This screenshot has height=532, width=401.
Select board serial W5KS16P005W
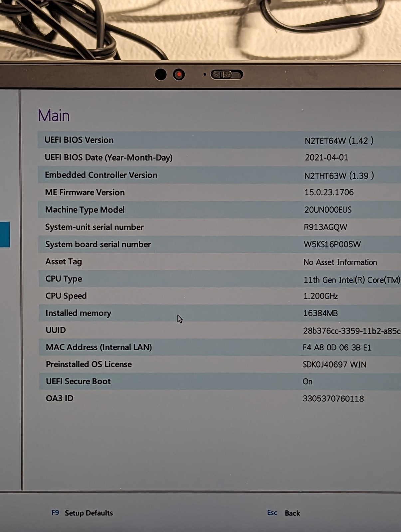click(x=332, y=244)
